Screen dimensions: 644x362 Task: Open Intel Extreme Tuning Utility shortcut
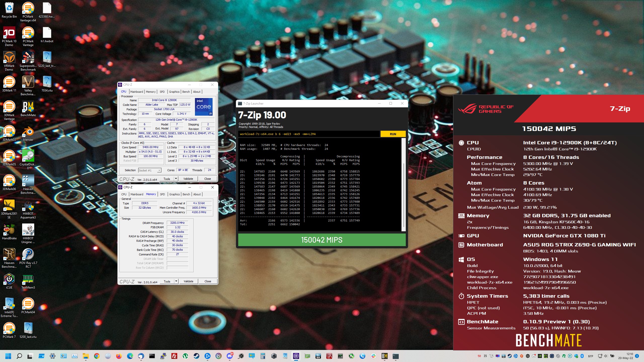[9, 307]
